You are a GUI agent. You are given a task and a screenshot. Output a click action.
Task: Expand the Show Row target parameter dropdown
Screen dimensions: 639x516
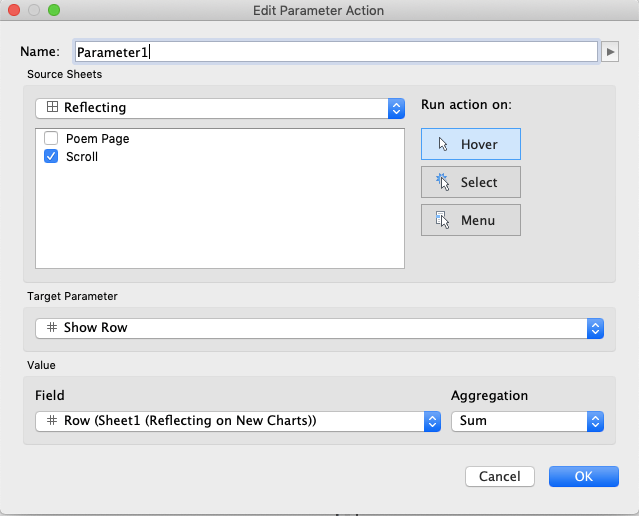pos(595,328)
